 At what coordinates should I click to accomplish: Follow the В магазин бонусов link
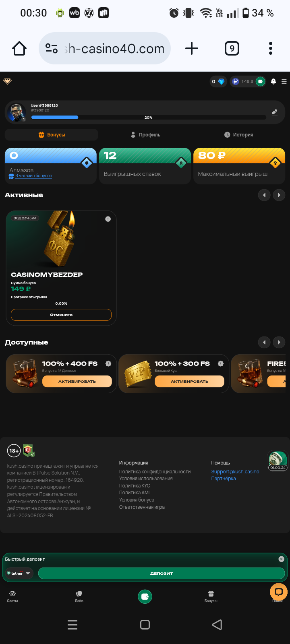(x=33, y=176)
